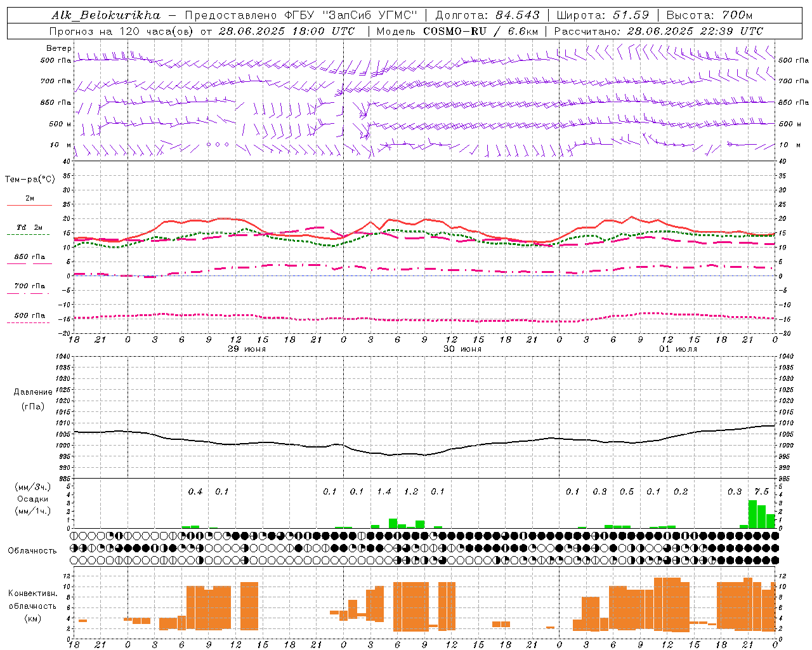Click the 01 июля date label
The height and width of the screenshot is (650, 812).
(678, 349)
